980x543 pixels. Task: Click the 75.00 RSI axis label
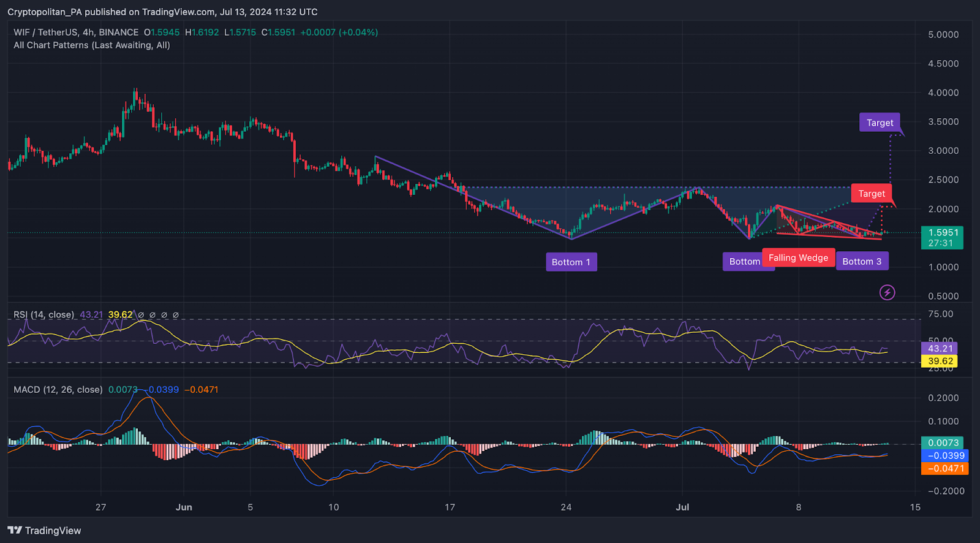point(941,314)
